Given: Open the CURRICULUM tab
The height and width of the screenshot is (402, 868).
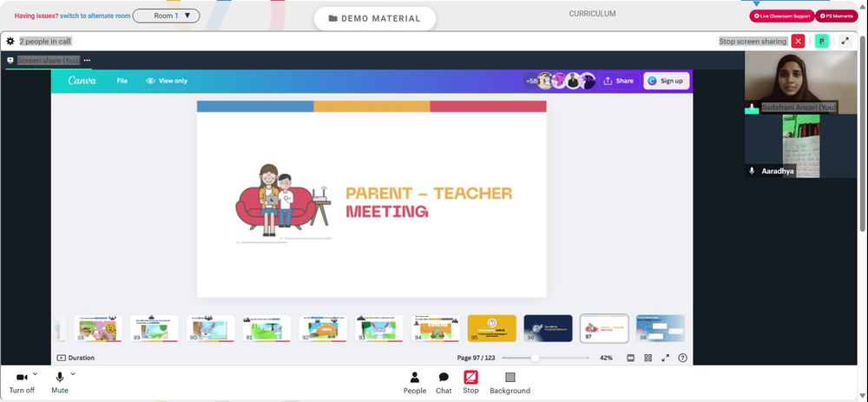Looking at the screenshot, I should [592, 14].
